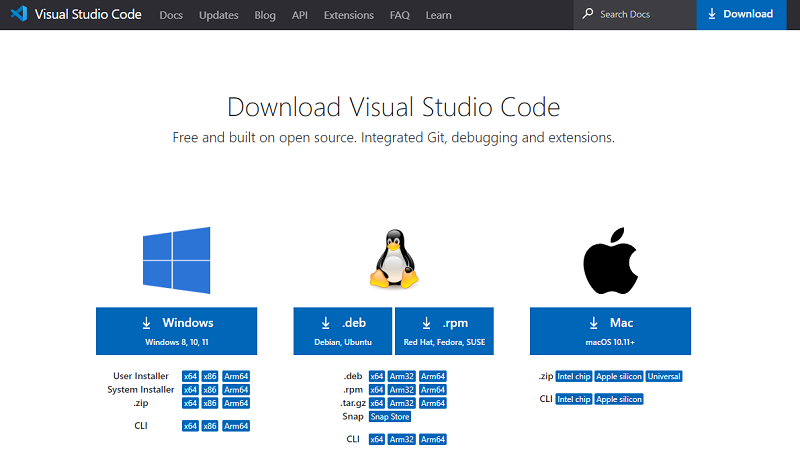This screenshot has height=451, width=800.
Task: Download Linux CLI x64
Action: [x=377, y=439]
